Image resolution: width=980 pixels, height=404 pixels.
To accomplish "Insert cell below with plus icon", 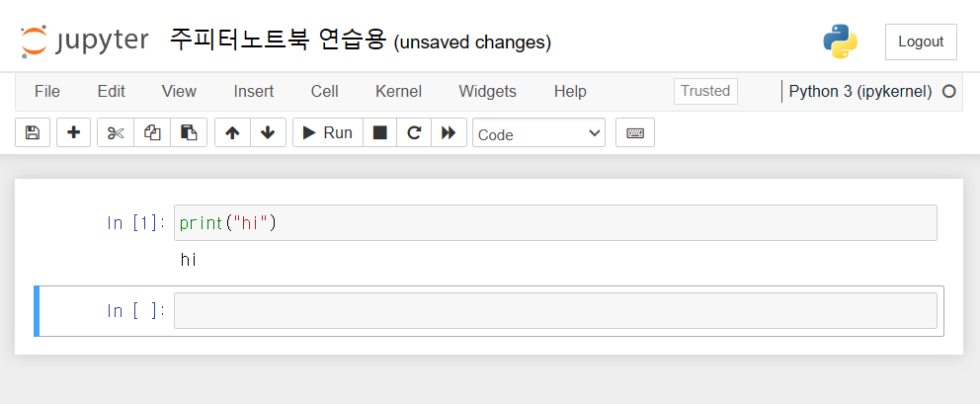I will pos(74,132).
